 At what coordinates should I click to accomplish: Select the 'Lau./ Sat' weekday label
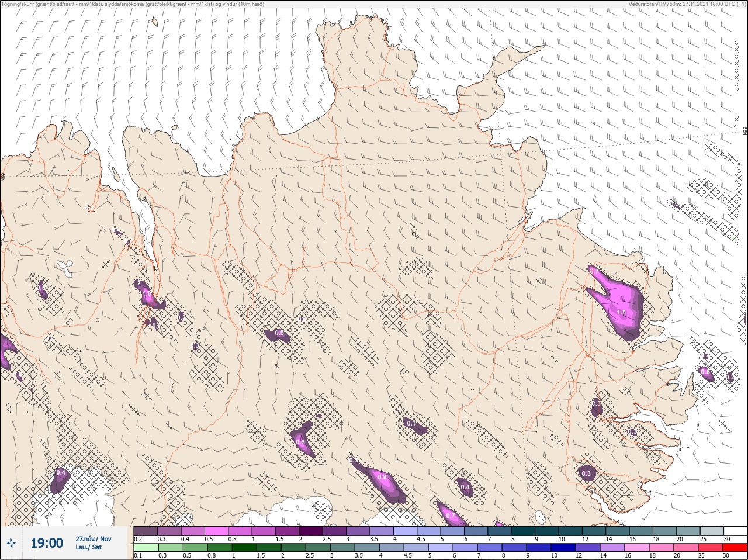pyautogui.click(x=89, y=548)
